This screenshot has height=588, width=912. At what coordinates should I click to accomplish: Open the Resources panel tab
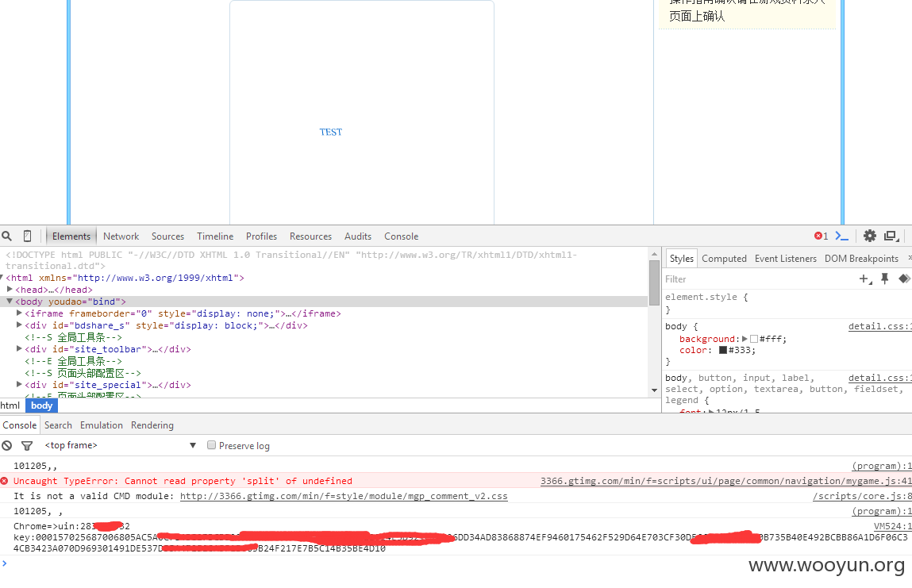point(310,236)
